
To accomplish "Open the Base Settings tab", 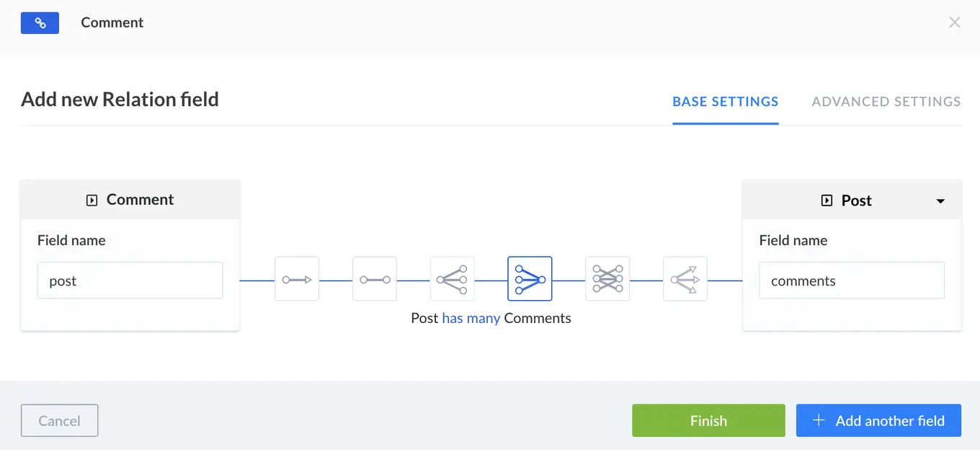I will click(x=725, y=102).
